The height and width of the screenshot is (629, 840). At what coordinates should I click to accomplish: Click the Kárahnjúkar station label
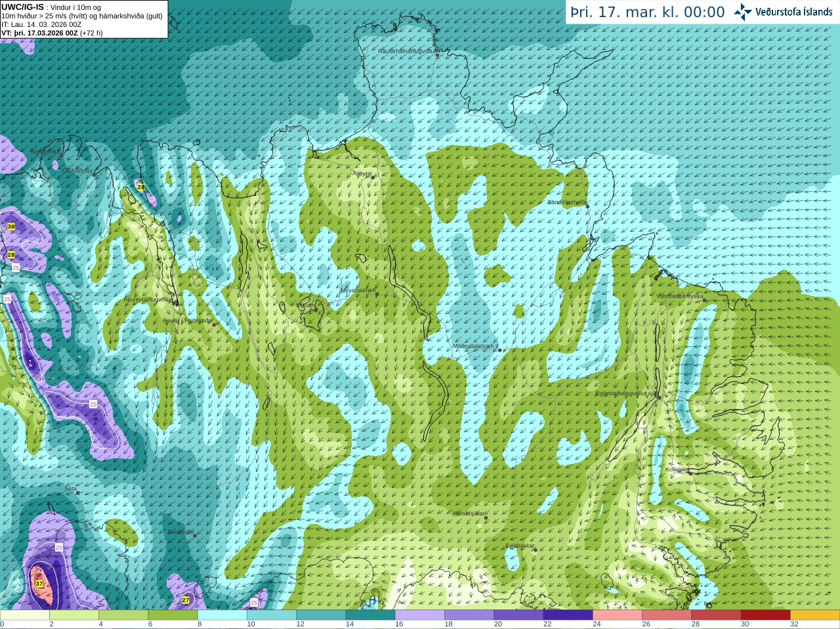(469, 513)
